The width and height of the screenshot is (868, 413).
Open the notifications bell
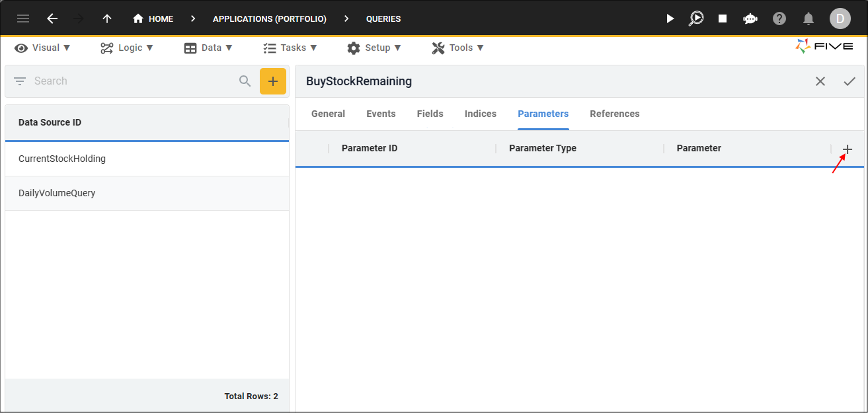point(809,19)
